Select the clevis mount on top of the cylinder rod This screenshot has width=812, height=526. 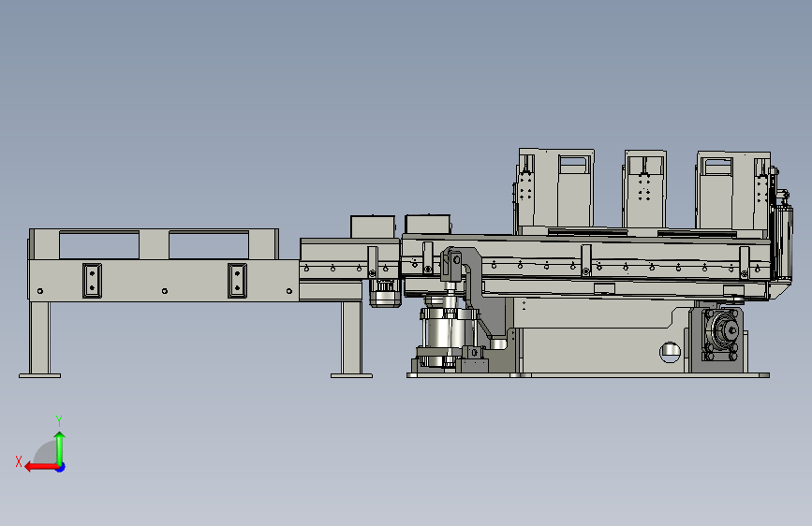point(451,265)
